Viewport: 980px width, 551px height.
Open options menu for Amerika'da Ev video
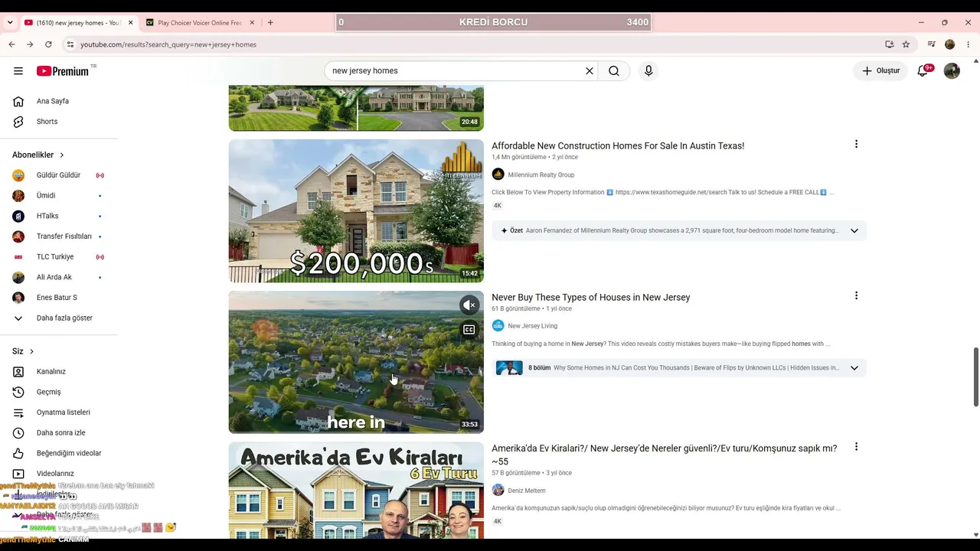tap(856, 447)
